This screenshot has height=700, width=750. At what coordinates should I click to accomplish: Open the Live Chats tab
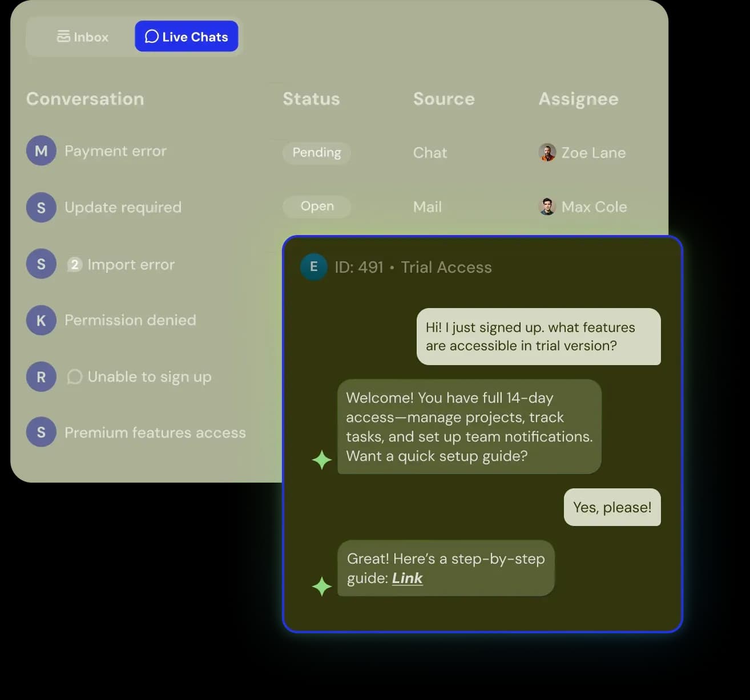(x=187, y=36)
